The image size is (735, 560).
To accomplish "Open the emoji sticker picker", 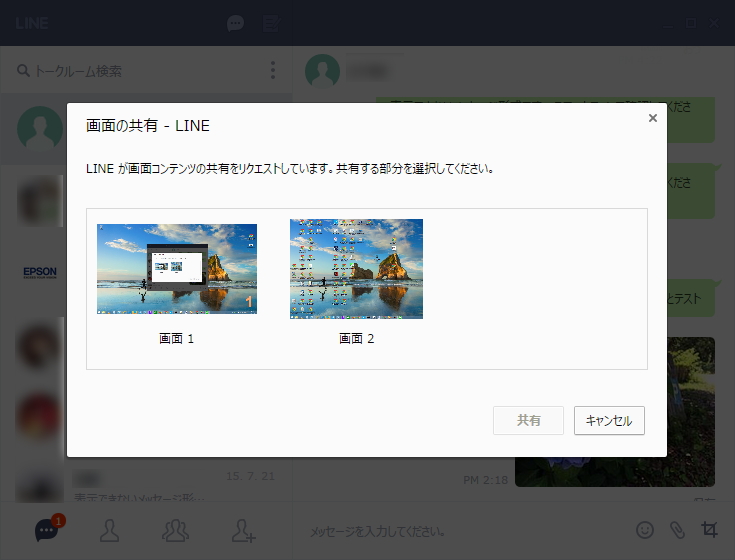I will tap(645, 530).
